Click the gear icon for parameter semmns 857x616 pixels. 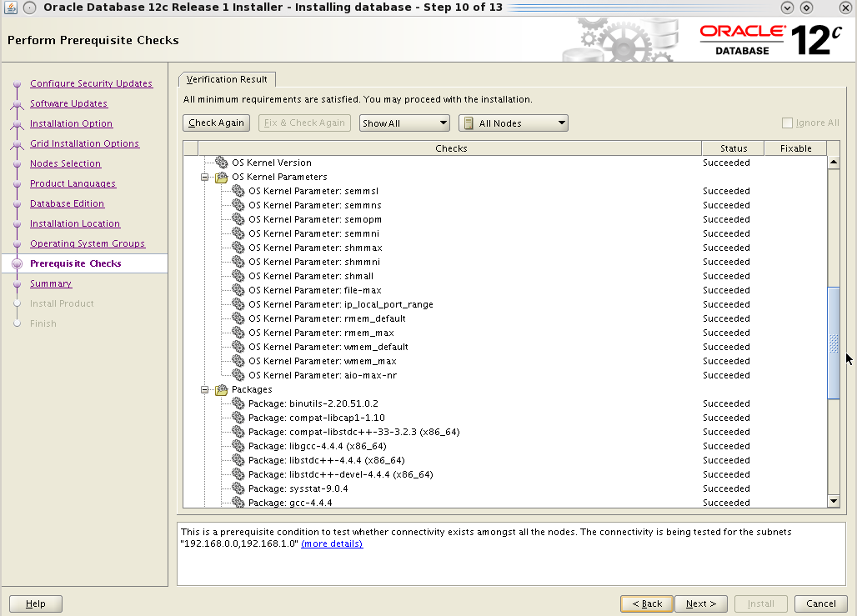[x=238, y=205]
